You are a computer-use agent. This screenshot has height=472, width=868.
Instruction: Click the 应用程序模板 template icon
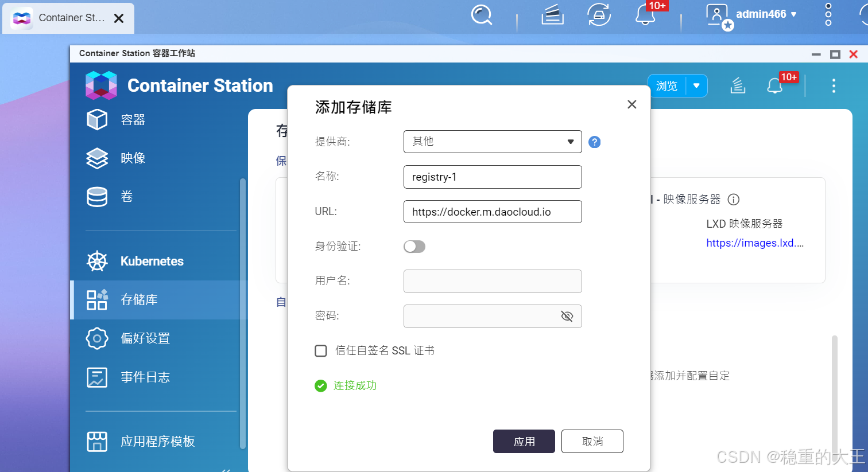pyautogui.click(x=97, y=441)
